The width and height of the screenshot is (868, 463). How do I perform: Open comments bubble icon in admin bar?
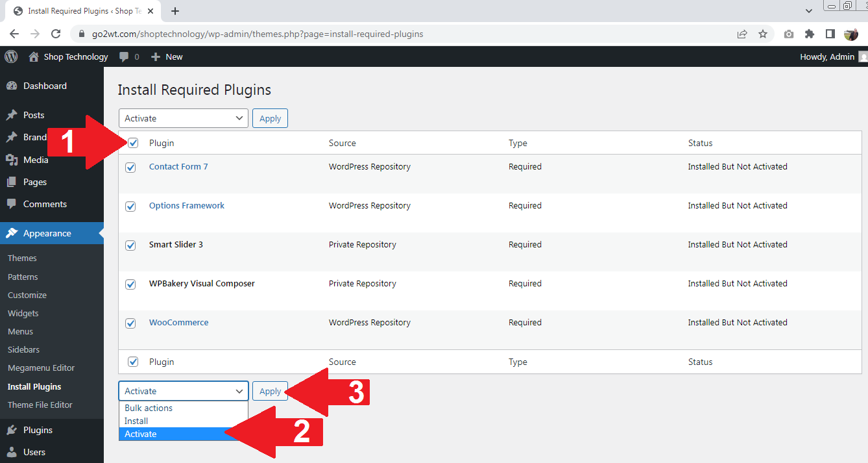(x=124, y=56)
